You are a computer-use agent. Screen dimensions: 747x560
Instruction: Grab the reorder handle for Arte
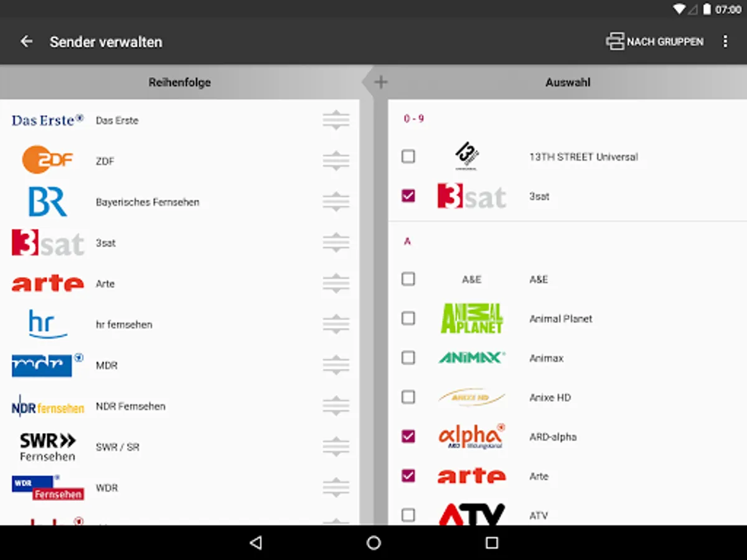pyautogui.click(x=336, y=284)
